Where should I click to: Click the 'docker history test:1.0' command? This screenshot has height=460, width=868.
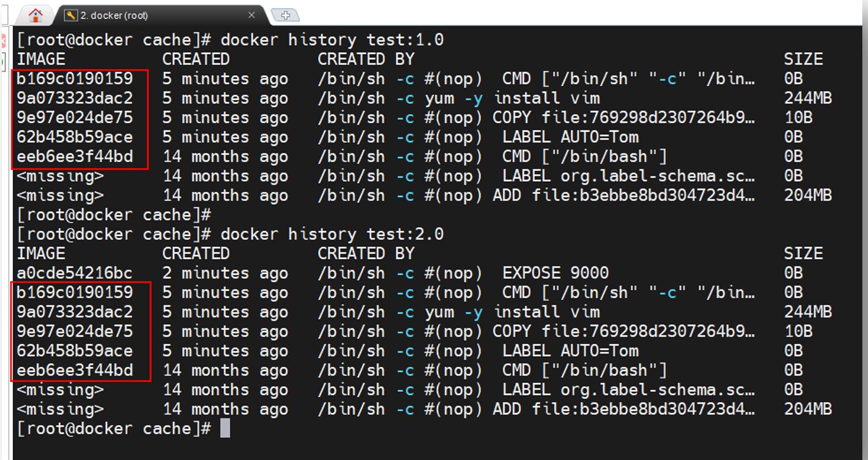pyautogui.click(x=332, y=39)
